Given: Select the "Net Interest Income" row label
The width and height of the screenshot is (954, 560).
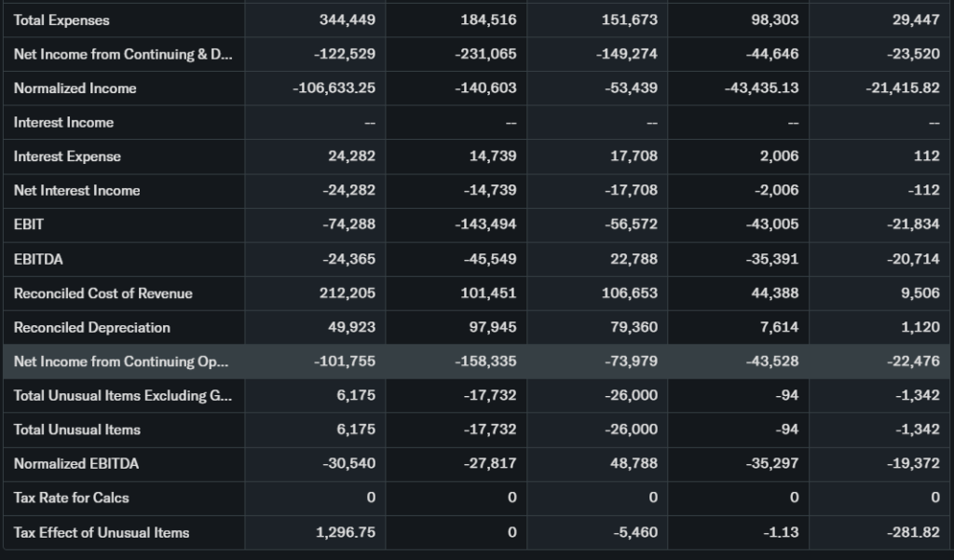Looking at the screenshot, I should tap(76, 190).
